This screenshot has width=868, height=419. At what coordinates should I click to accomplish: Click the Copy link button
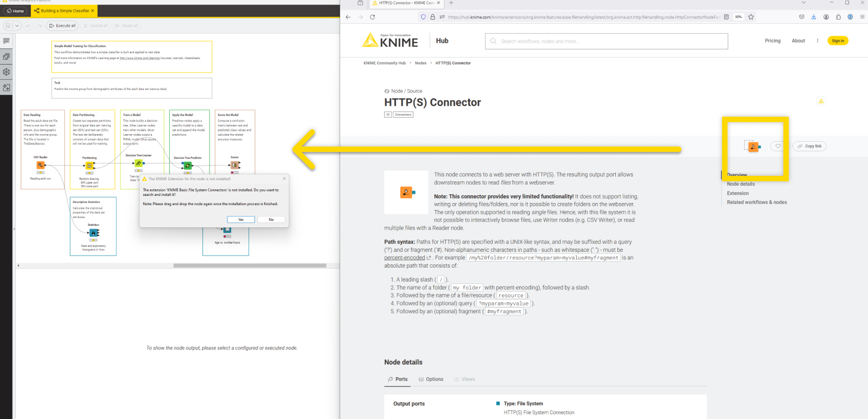[x=809, y=146]
